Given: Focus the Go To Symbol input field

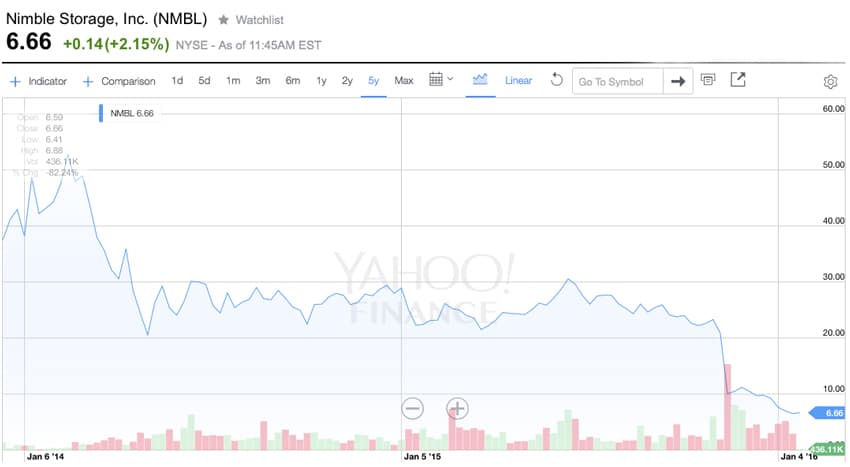Looking at the screenshot, I should [x=617, y=81].
